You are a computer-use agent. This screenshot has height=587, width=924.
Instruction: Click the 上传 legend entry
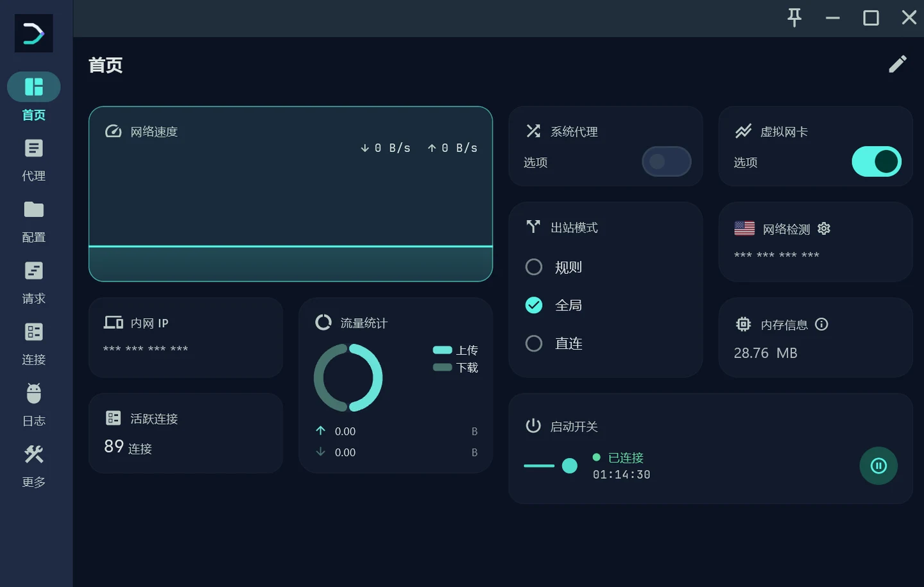click(x=456, y=350)
